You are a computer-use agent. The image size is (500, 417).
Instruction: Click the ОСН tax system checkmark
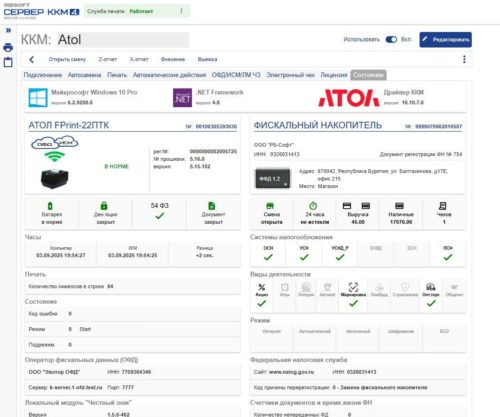[x=268, y=257]
